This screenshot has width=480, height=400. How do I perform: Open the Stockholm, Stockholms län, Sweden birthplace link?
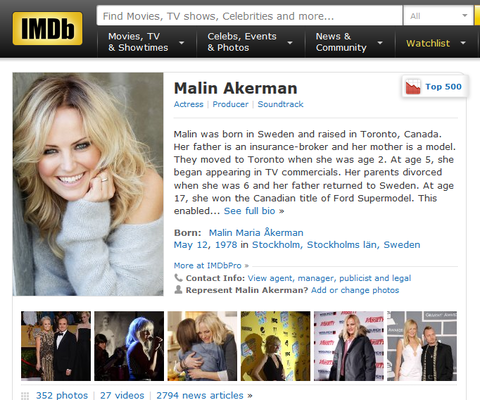coord(336,245)
